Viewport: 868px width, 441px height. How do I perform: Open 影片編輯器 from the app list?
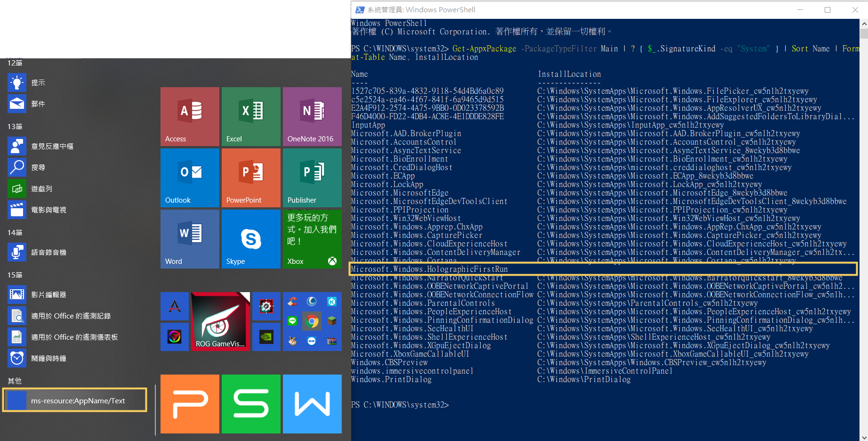[75, 294]
